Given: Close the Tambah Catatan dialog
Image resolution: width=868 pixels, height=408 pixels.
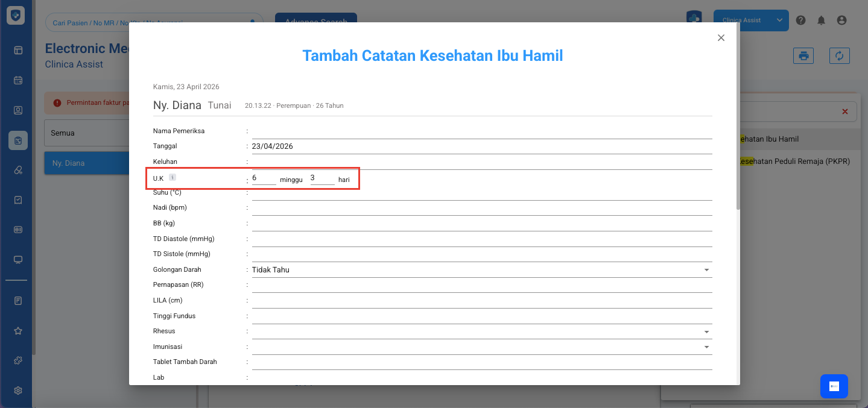Looking at the screenshot, I should pos(721,38).
